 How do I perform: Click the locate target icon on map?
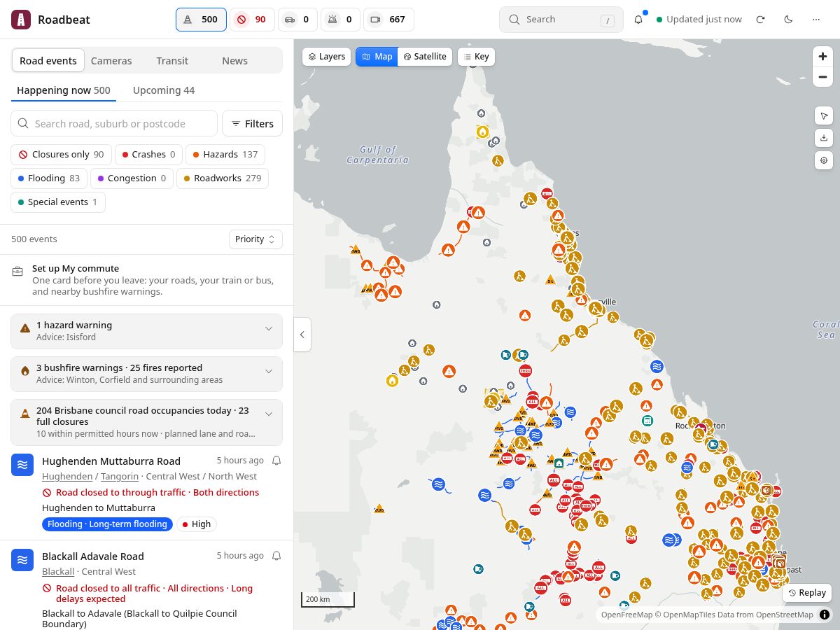[824, 160]
